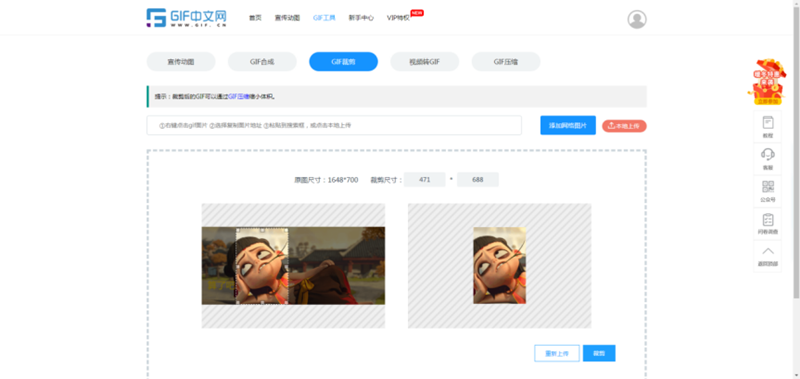Open 宣传动图 in top navigation

click(287, 18)
